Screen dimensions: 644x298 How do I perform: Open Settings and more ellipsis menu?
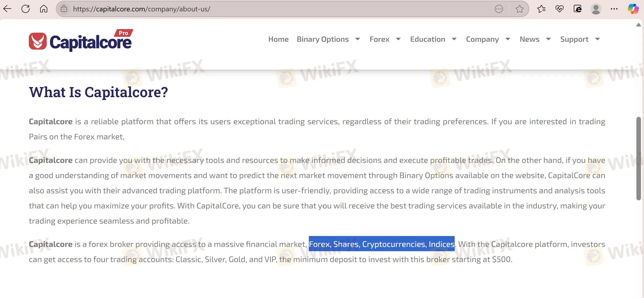point(614,9)
